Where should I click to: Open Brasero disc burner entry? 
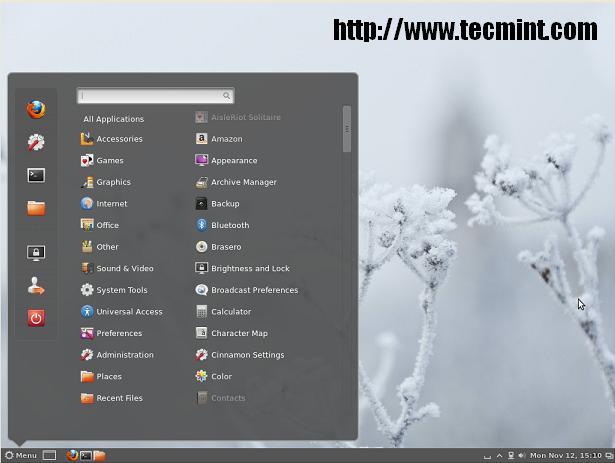[225, 247]
